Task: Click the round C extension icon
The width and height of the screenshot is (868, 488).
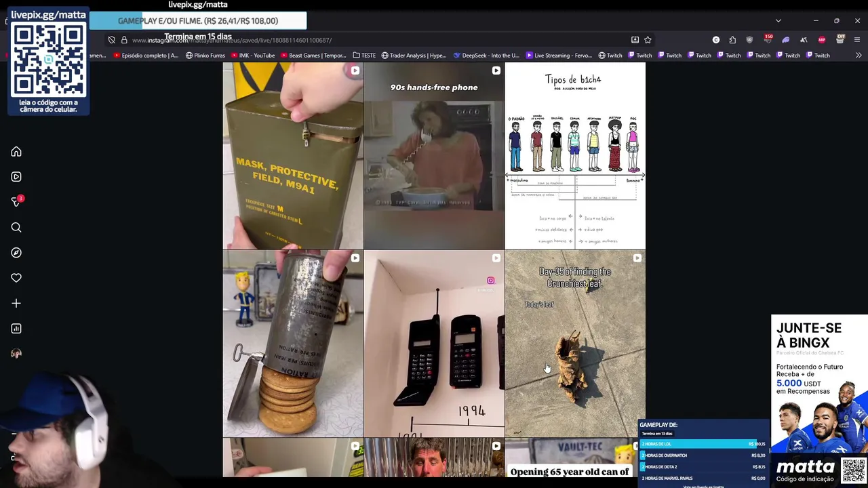Action: point(716,40)
